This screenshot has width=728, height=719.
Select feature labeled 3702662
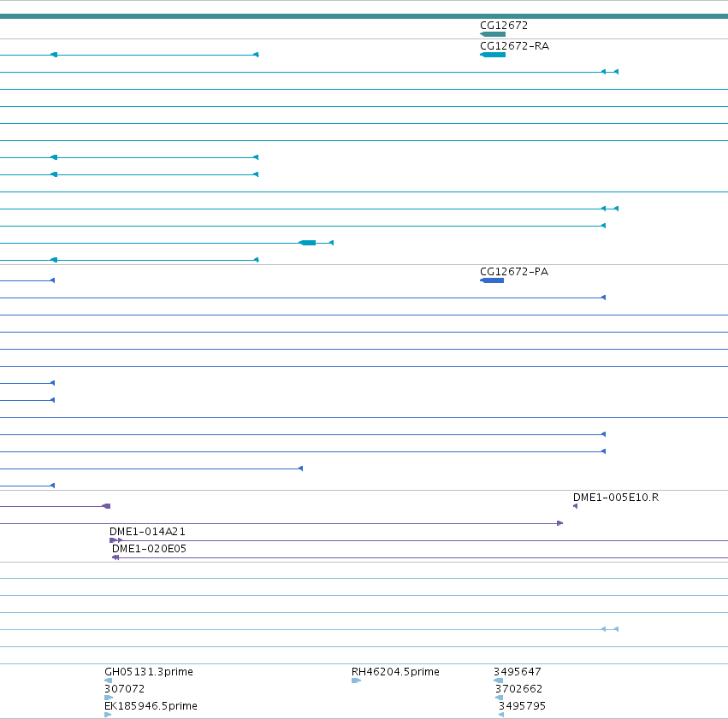[499, 698]
